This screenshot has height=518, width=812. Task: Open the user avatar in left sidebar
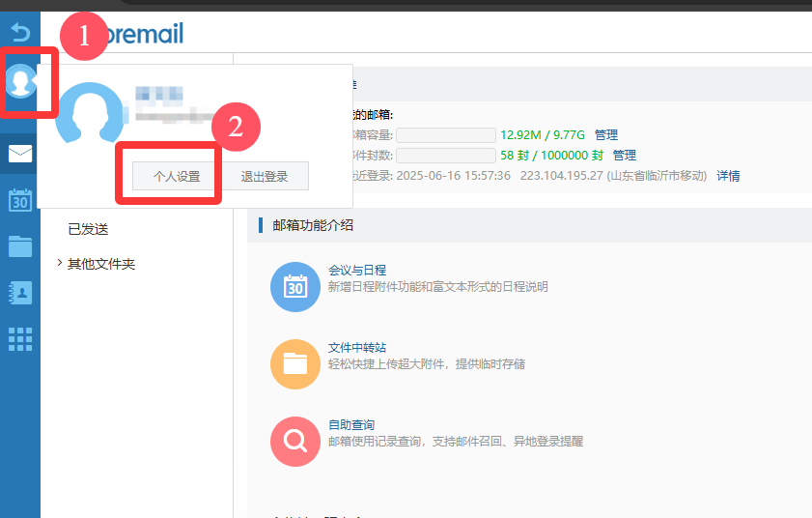click(x=19, y=80)
